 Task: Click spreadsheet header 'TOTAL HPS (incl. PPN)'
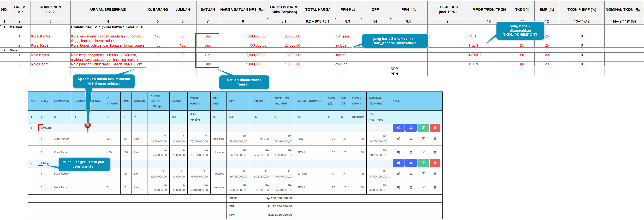447,10
